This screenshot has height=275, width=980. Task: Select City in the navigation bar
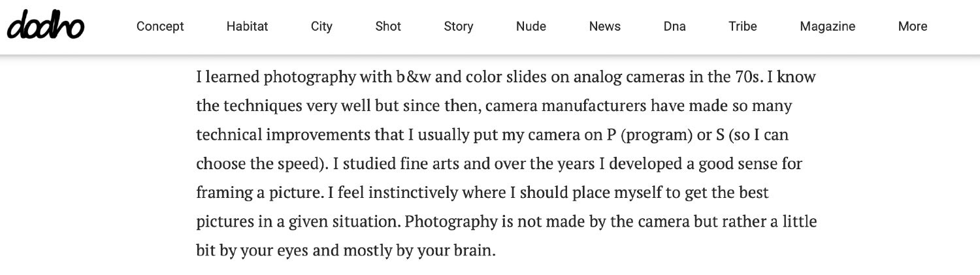click(x=321, y=27)
